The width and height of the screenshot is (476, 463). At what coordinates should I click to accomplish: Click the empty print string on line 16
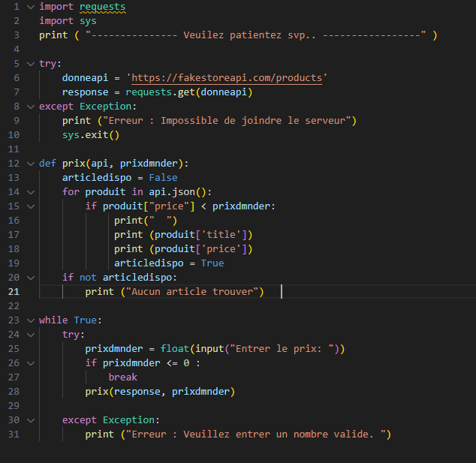pyautogui.click(x=161, y=221)
